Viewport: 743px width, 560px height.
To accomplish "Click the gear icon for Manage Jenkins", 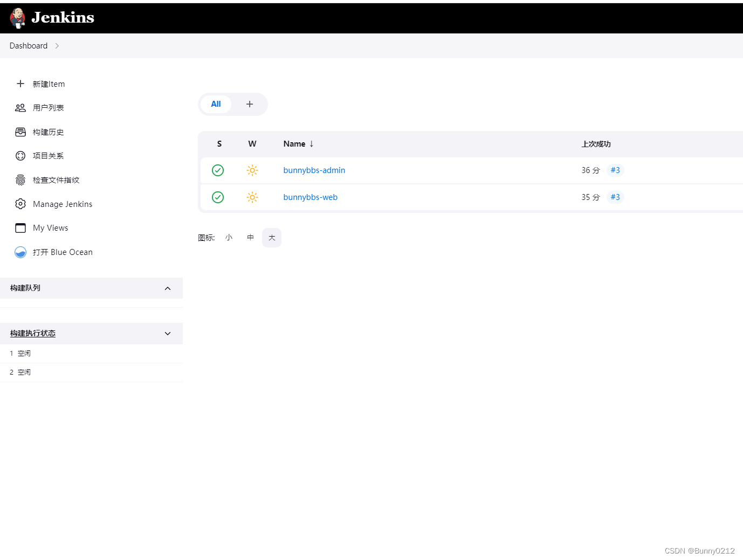I will point(20,204).
